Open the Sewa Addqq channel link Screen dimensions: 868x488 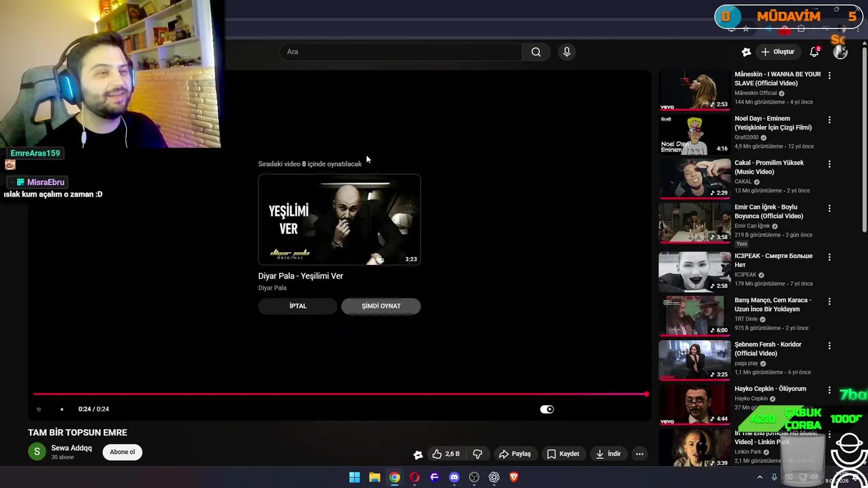71,448
